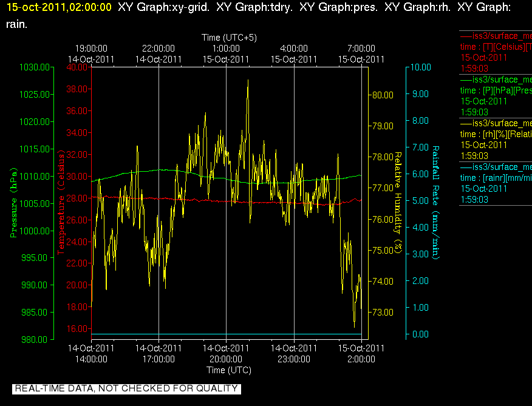Screen dimensions: 532x406
Task: Click the 'Time (UTC+5)' top axis label
Action: 229,37
